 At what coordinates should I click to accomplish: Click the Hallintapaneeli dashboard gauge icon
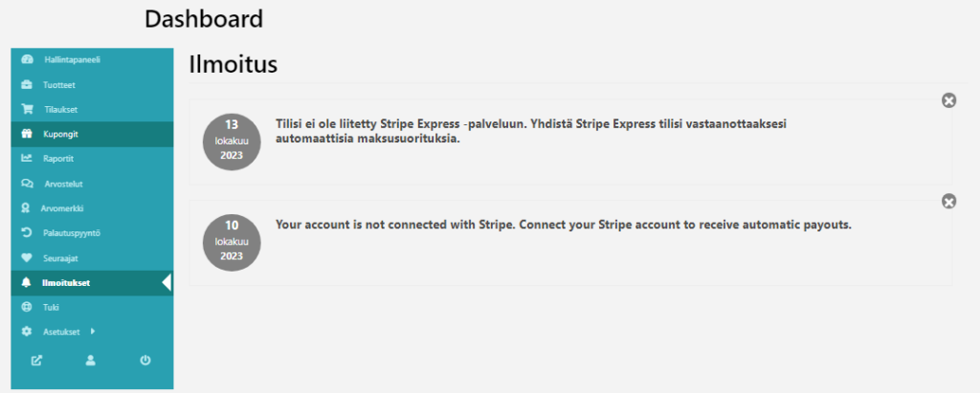(27, 59)
